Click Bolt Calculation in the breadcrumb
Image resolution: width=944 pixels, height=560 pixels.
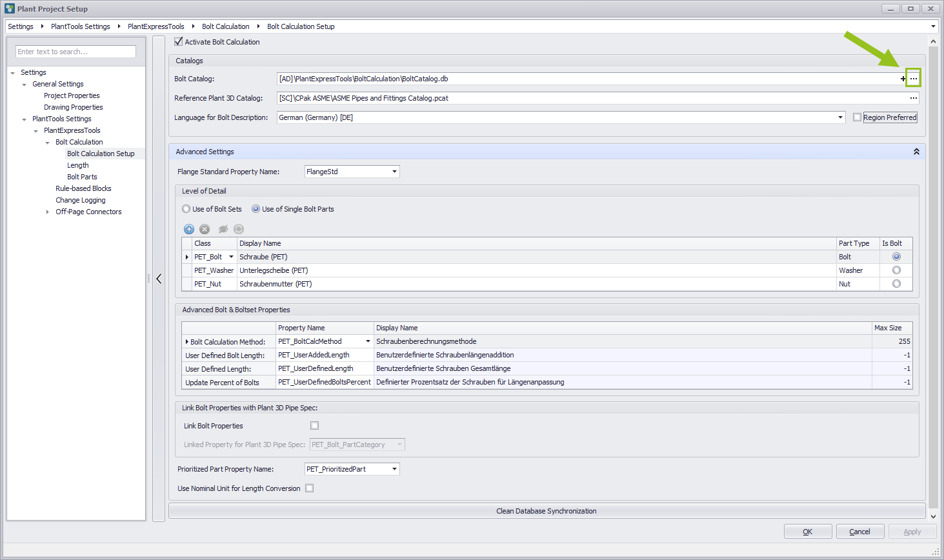pos(226,26)
